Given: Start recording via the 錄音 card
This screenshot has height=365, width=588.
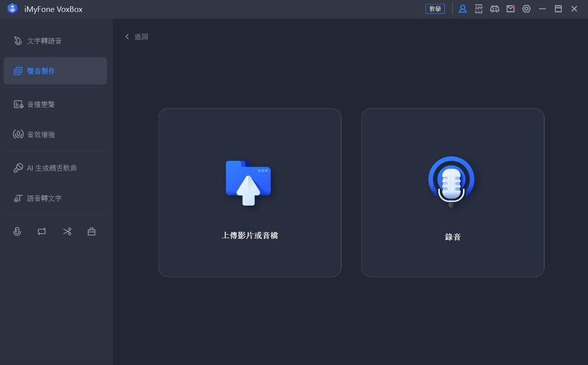Looking at the screenshot, I should tap(453, 192).
